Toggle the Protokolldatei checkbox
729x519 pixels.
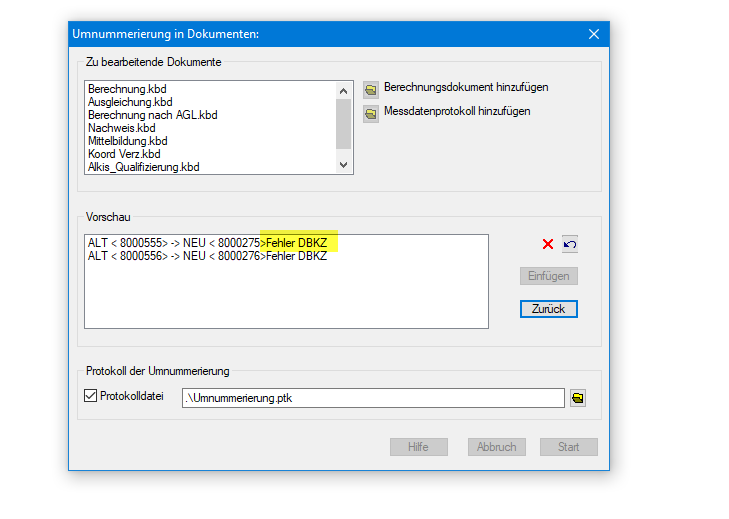pyautogui.click(x=91, y=397)
